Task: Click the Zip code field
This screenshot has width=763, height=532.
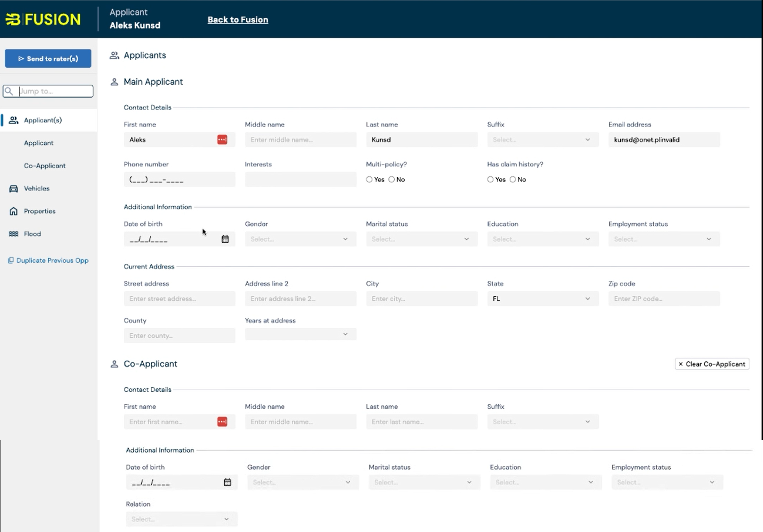Action: pyautogui.click(x=664, y=299)
